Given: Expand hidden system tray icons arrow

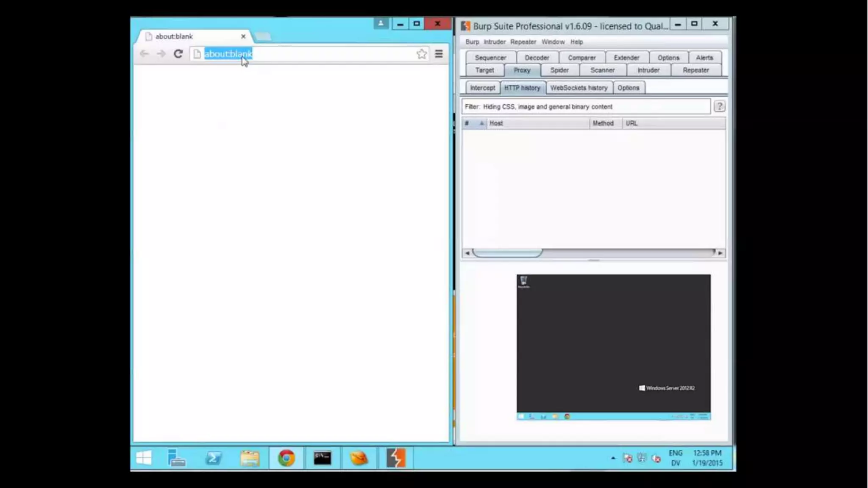Looking at the screenshot, I should [613, 458].
